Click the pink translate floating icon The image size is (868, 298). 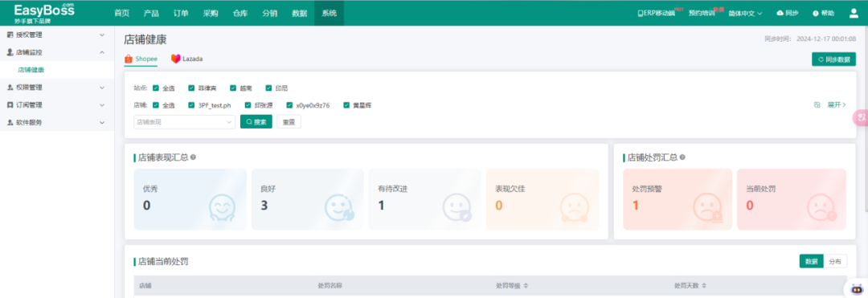click(862, 118)
